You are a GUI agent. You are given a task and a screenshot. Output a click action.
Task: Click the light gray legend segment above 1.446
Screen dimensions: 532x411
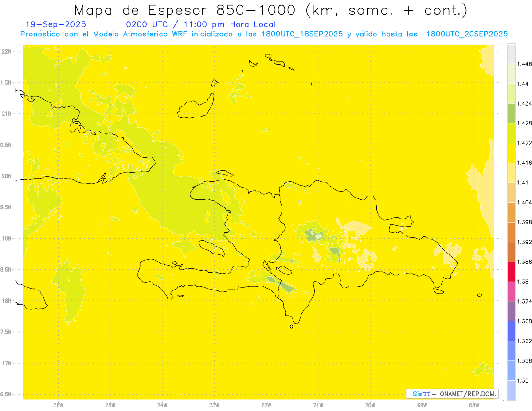pyautogui.click(x=511, y=54)
